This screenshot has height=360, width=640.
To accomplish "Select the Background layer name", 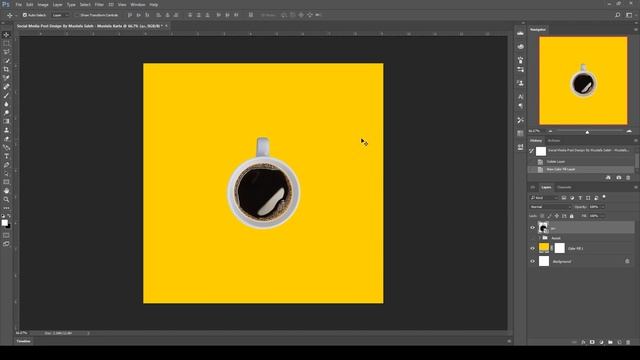I will 562,262.
